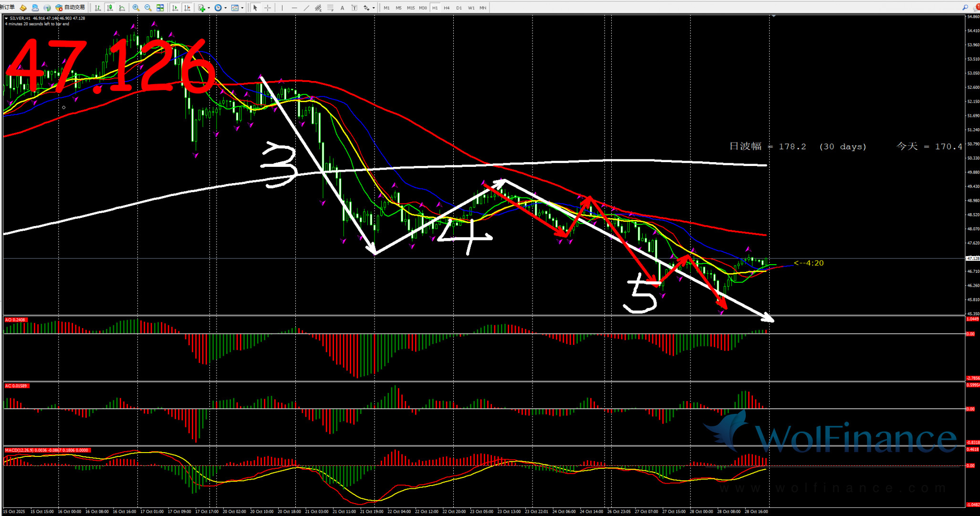980x516 pixels.
Task: Select the vertical line drawing tool
Action: [282, 8]
